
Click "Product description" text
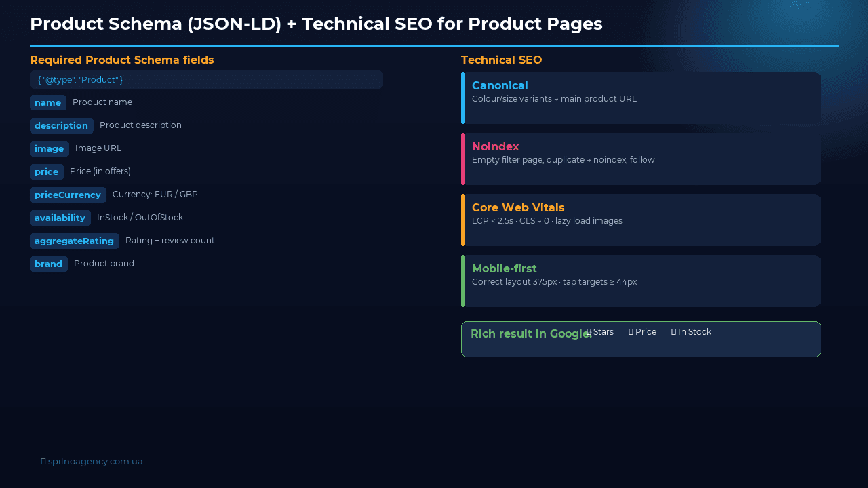click(x=140, y=125)
